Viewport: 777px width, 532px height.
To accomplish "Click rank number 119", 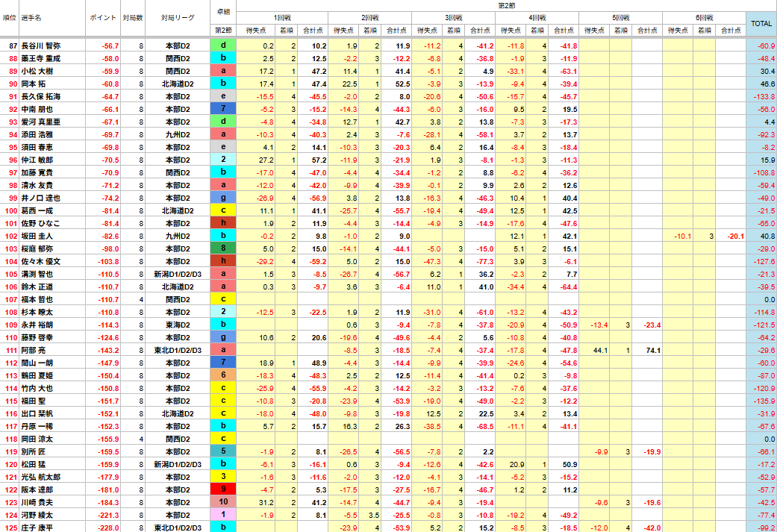I will tap(11, 451).
